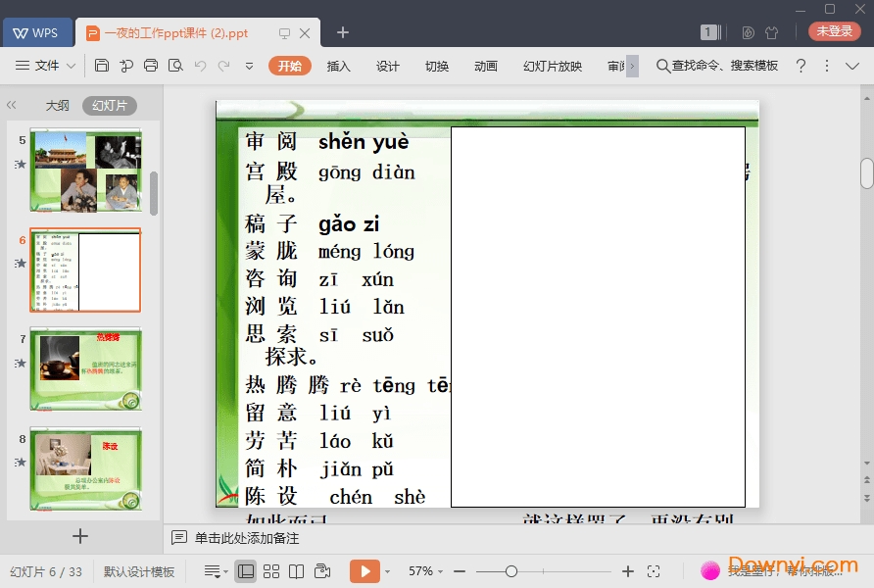Click the add new slide plus button

pyautogui.click(x=80, y=536)
